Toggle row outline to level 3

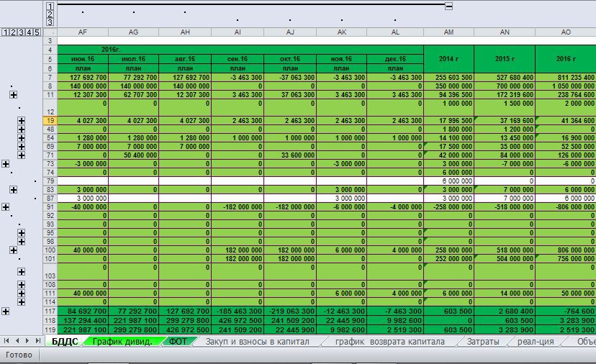tap(21, 32)
